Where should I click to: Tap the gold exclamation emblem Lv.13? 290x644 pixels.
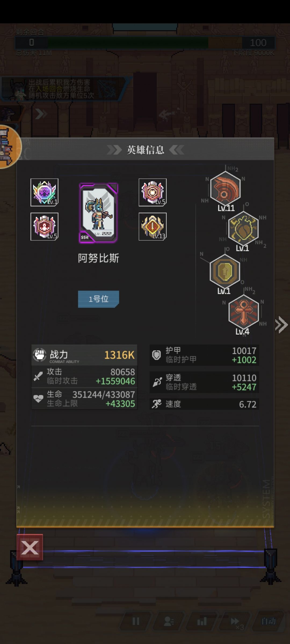[x=153, y=226]
